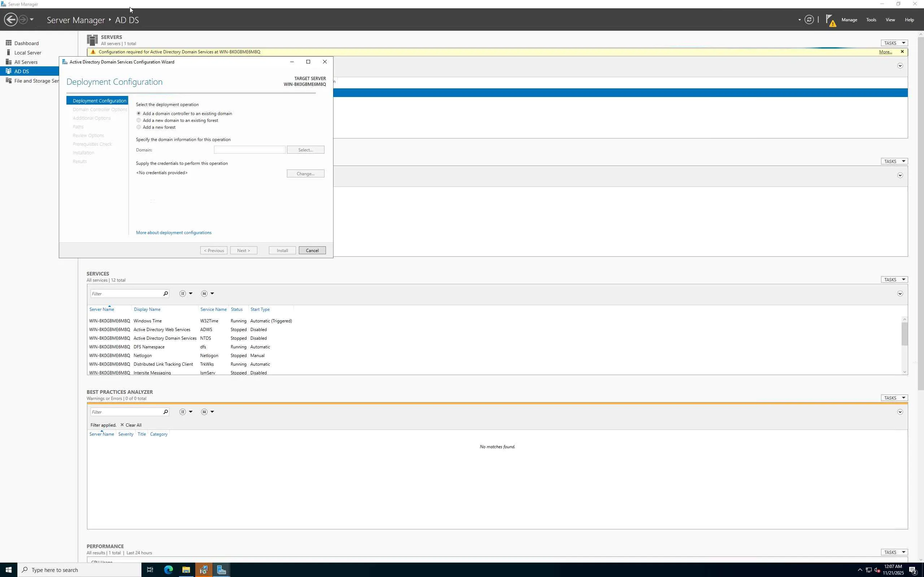924x577 pixels.
Task: Open the notifications flag with warning
Action: pyautogui.click(x=831, y=20)
